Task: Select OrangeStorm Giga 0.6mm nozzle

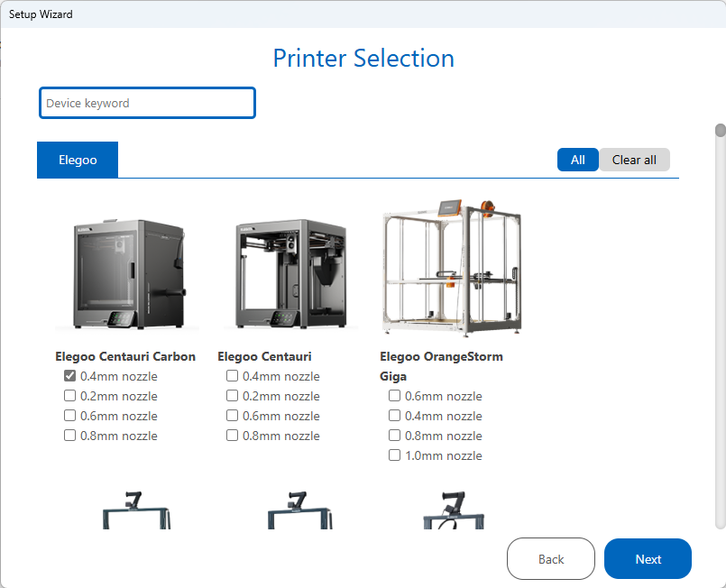Action: [394, 396]
